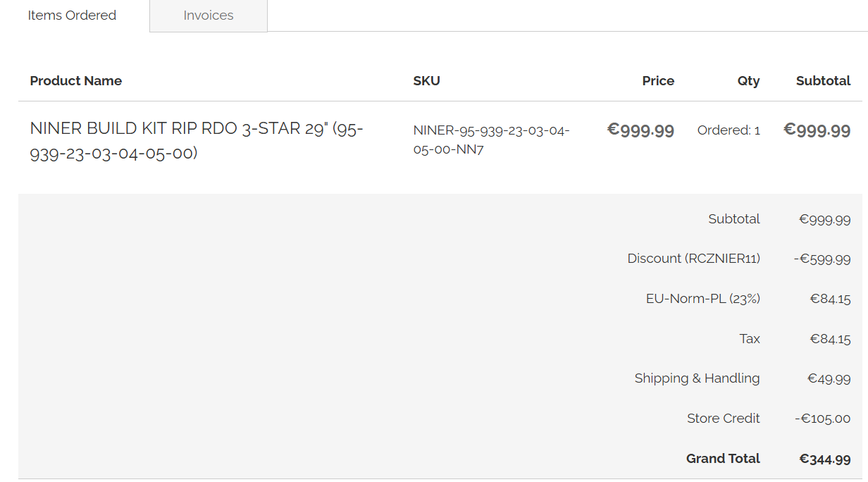Click the bold item subtotal €999.99

[817, 130]
